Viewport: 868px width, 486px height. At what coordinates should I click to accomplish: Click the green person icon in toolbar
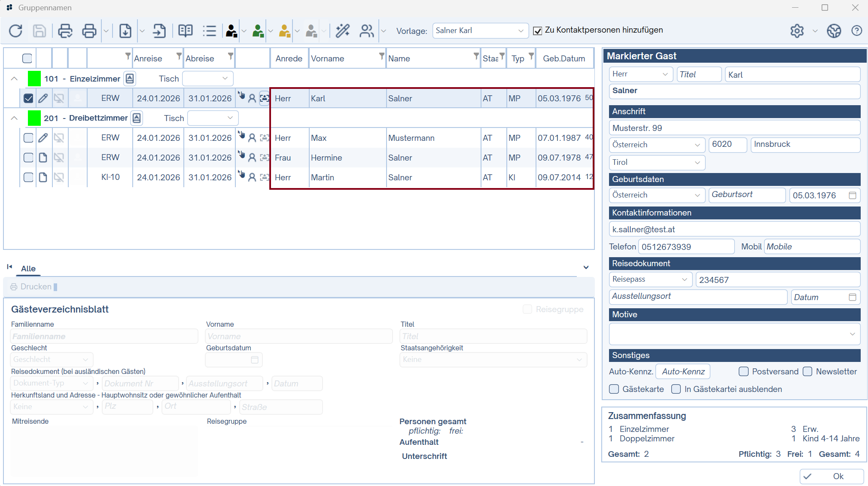click(258, 31)
